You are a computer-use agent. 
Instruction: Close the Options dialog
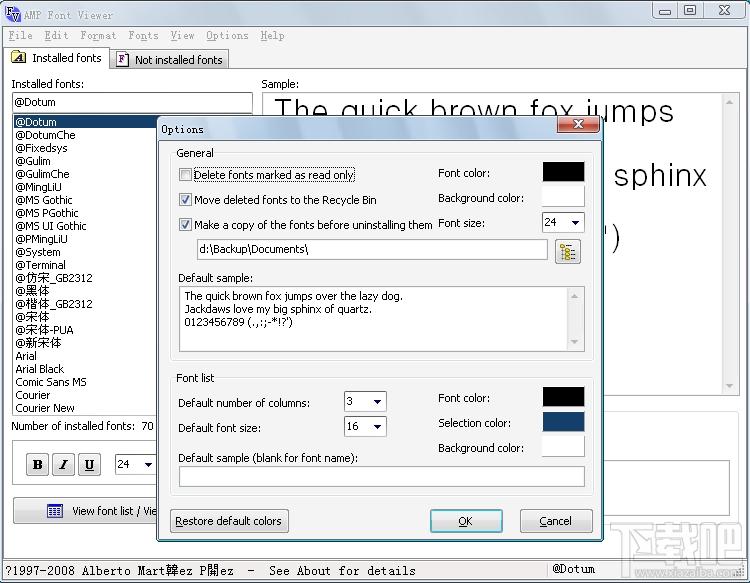point(578,124)
